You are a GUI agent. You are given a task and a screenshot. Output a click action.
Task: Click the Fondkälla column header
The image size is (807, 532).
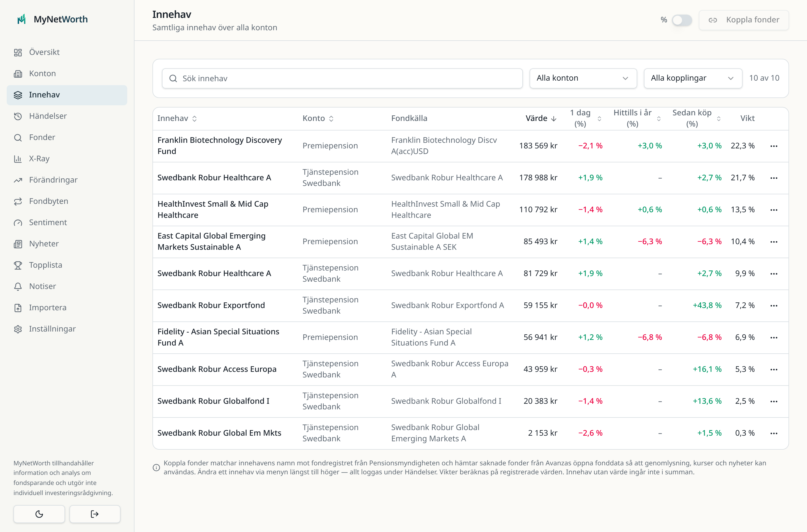pyautogui.click(x=409, y=118)
